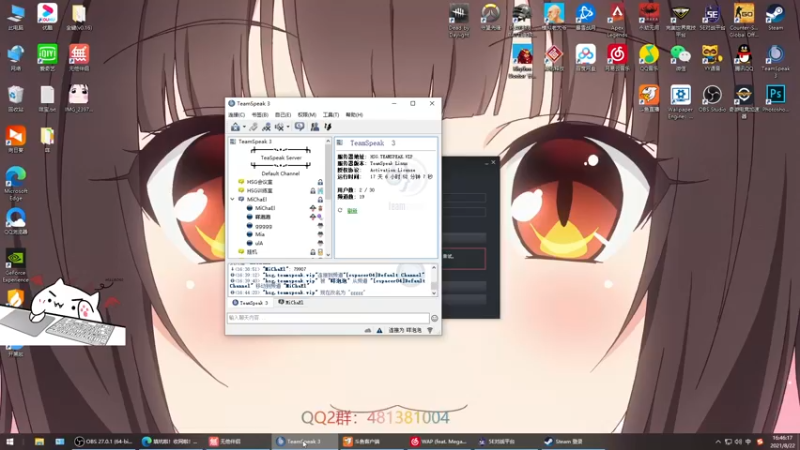Open the TeamSpeak connect toolbar icon
This screenshot has width=800, height=450.
pos(235,127)
